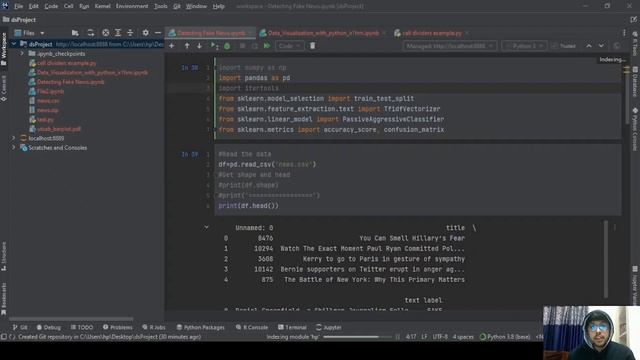Viewport: 640px width, 360px height.
Task: Open the TODO tool window
Action: click(82, 327)
